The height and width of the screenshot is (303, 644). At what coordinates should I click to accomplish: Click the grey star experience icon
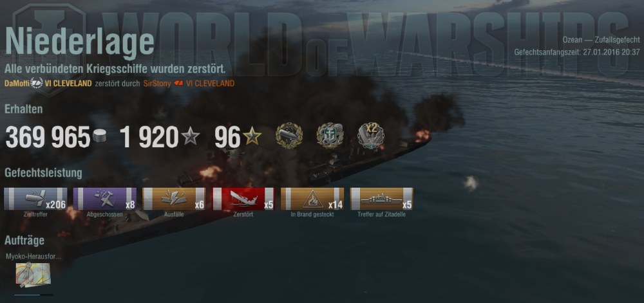(x=191, y=136)
